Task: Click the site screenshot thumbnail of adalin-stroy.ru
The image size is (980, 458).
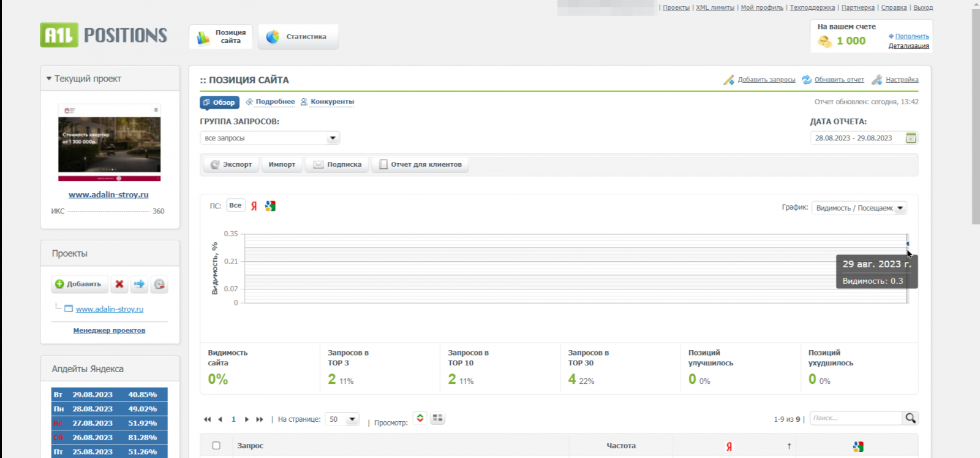Action: click(x=109, y=142)
